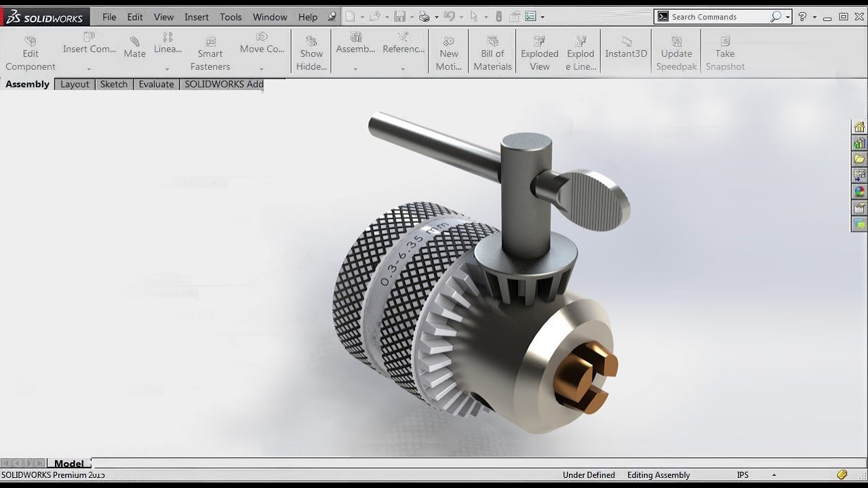
Task: Create an Exploded View
Action: point(540,52)
